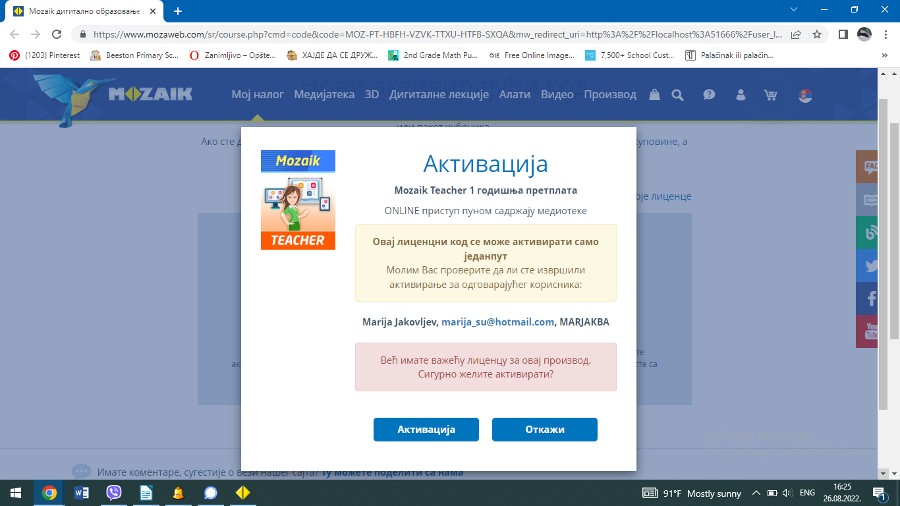Open the Мој налог menu
This screenshot has width=900, height=506.
[257, 95]
